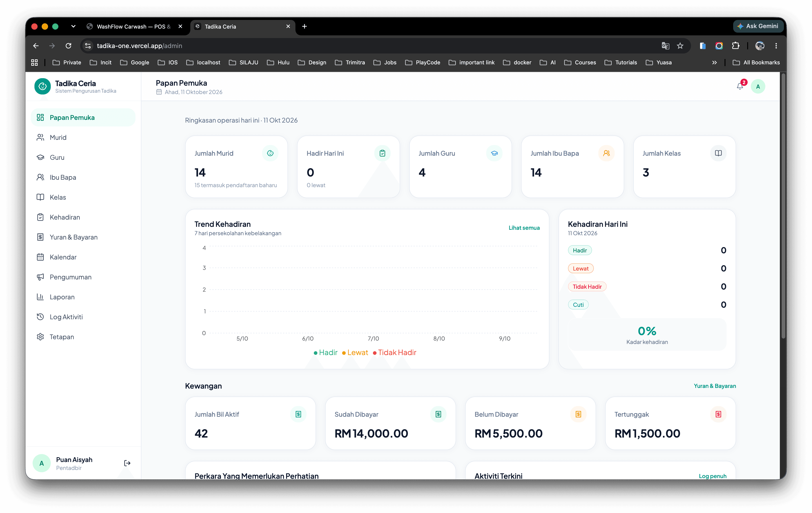Open Kalendar in the sidebar
Screen dimensions: 812x513
(x=83, y=257)
